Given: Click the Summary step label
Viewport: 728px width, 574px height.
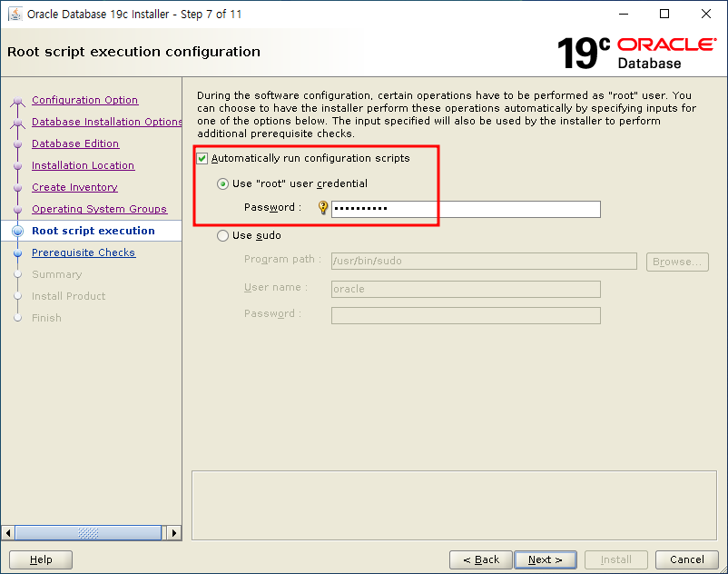Looking at the screenshot, I should 56,274.
